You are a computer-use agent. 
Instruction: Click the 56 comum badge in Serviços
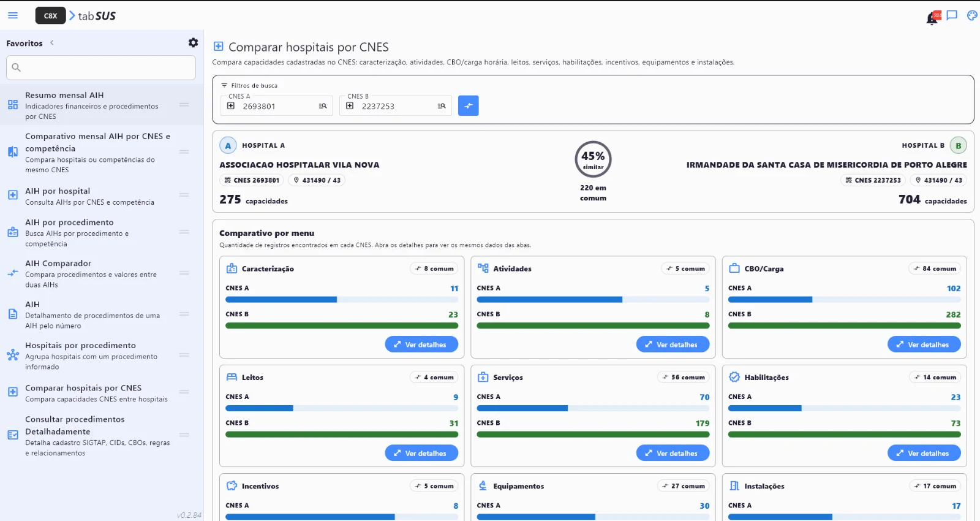point(684,377)
